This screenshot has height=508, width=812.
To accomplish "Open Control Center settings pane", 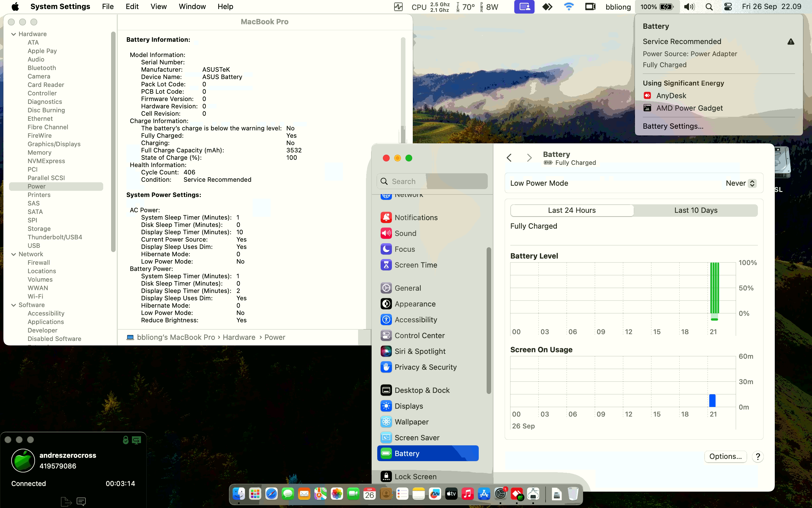I will tap(428, 335).
